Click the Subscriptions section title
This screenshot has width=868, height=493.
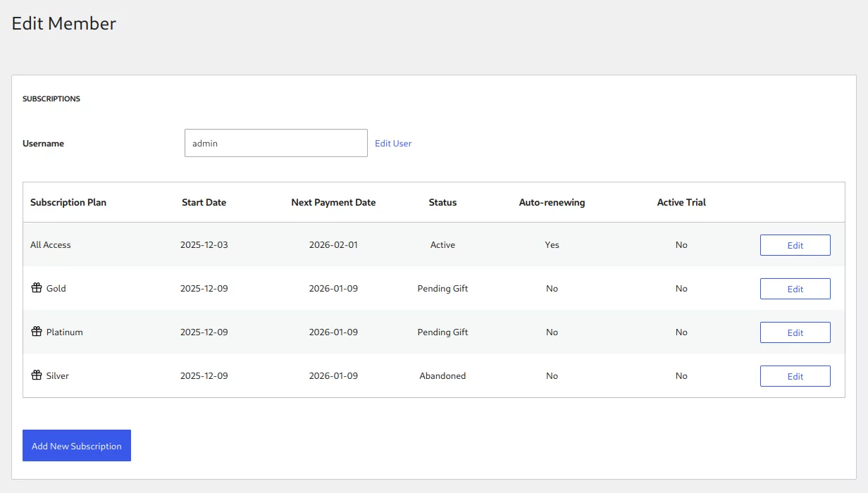pos(51,99)
